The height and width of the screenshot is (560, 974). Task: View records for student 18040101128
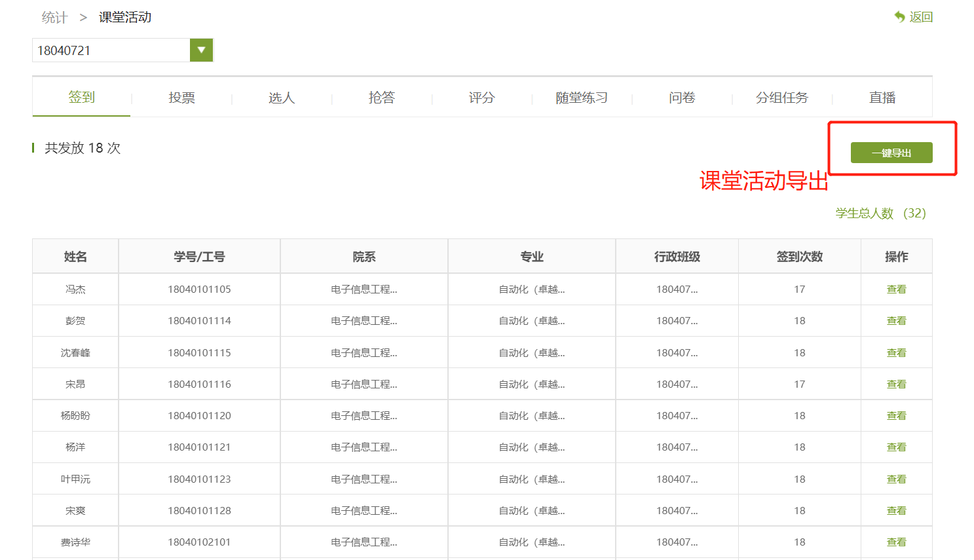[896, 511]
